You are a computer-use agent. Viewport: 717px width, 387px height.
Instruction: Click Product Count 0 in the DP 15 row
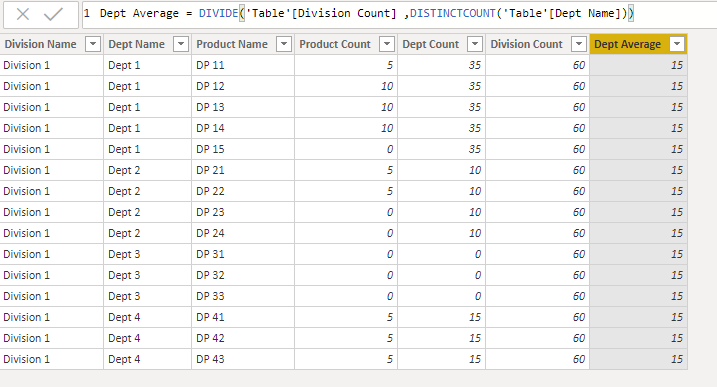point(346,149)
